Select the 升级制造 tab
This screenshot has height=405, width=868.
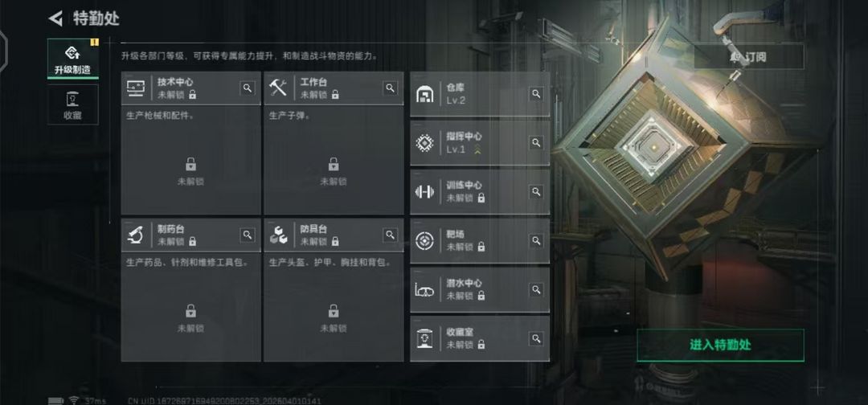point(73,59)
